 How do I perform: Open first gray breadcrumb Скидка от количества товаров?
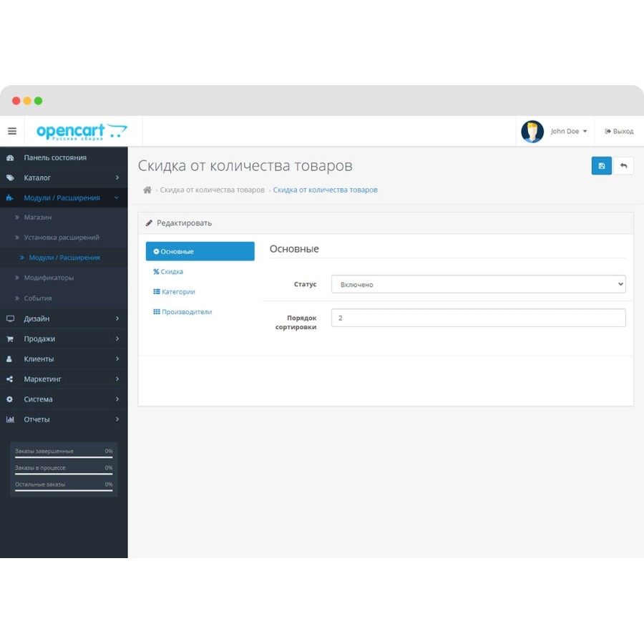212,190
